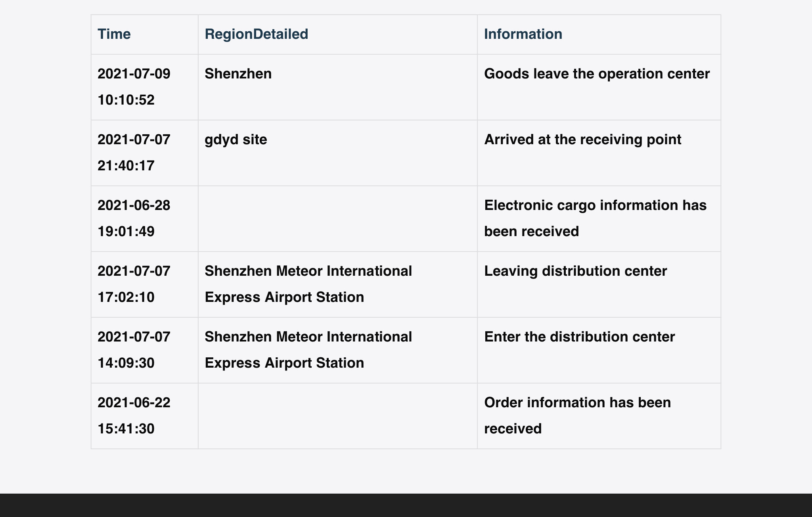Select the timestamp 2021-07-09 10:10:52

(134, 87)
